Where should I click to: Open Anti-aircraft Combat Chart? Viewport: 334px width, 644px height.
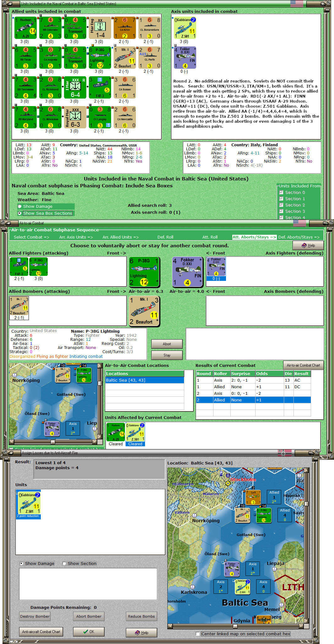41,632
